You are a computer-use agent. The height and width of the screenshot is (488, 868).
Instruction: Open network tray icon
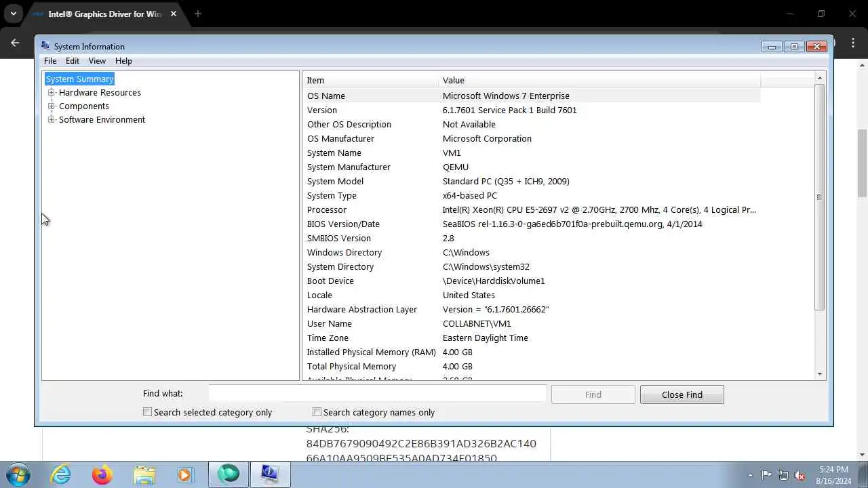click(x=783, y=475)
